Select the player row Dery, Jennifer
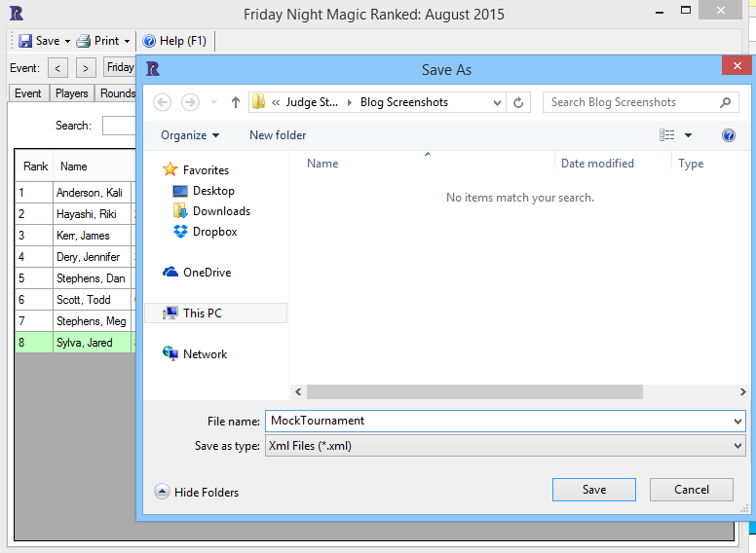The image size is (756, 553). coord(75,257)
